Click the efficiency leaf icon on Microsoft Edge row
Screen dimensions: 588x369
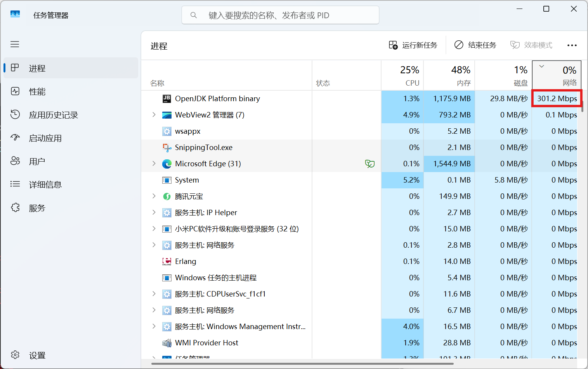point(370,164)
